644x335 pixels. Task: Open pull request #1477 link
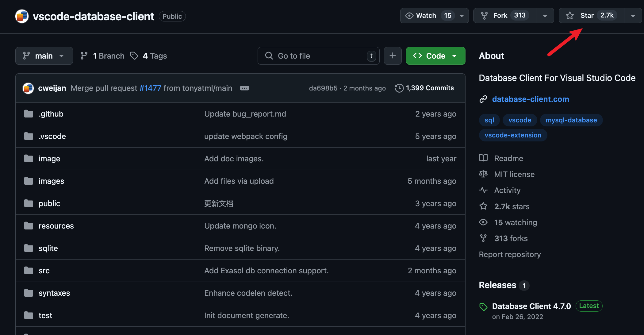click(x=150, y=88)
